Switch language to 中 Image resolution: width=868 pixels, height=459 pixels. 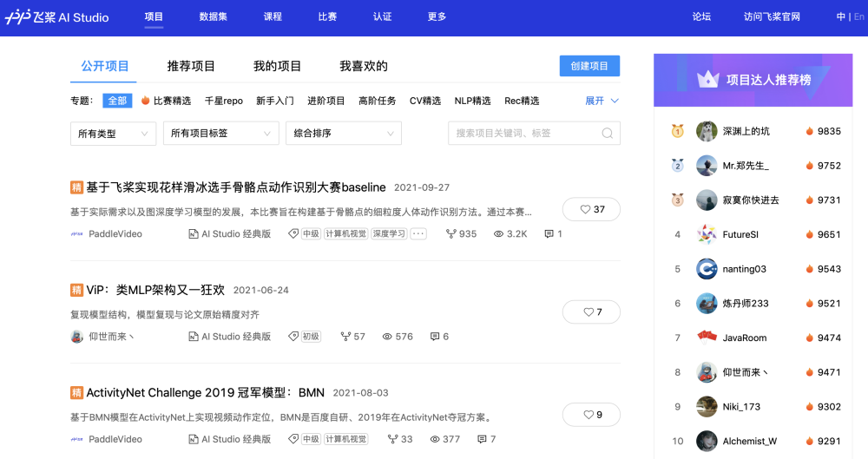(841, 16)
